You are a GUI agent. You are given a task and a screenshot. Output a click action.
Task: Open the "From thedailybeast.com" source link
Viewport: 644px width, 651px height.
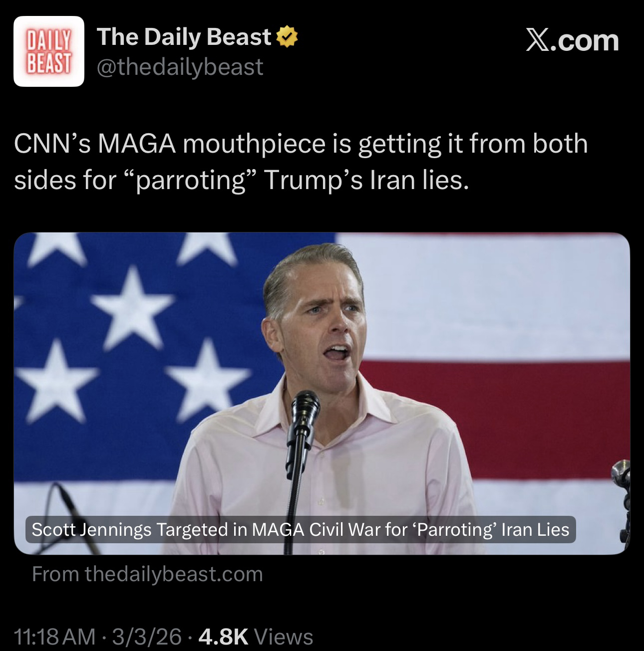pos(147,574)
